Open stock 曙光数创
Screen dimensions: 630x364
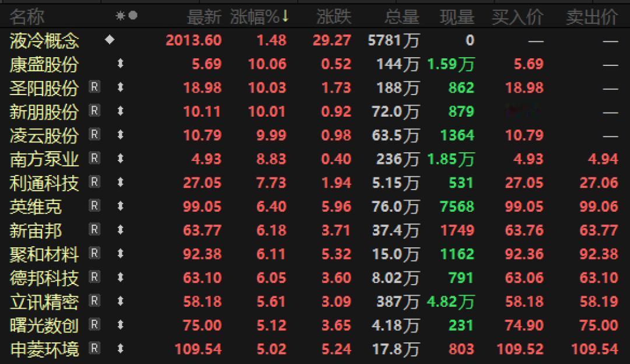point(44,326)
